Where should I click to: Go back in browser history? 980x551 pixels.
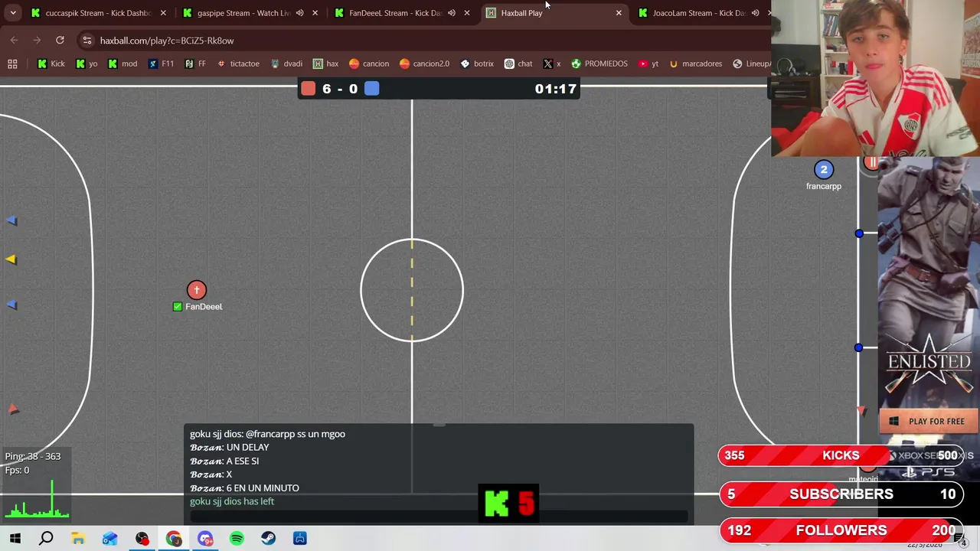click(x=14, y=41)
